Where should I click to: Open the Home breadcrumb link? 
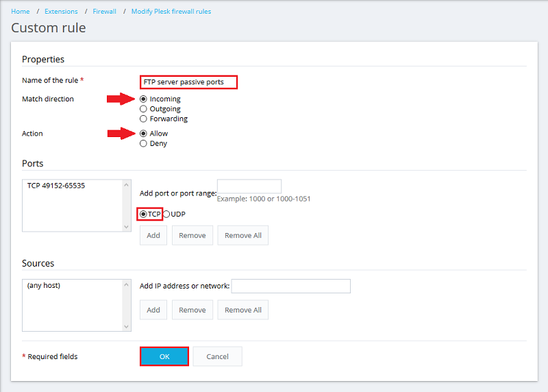(x=21, y=12)
